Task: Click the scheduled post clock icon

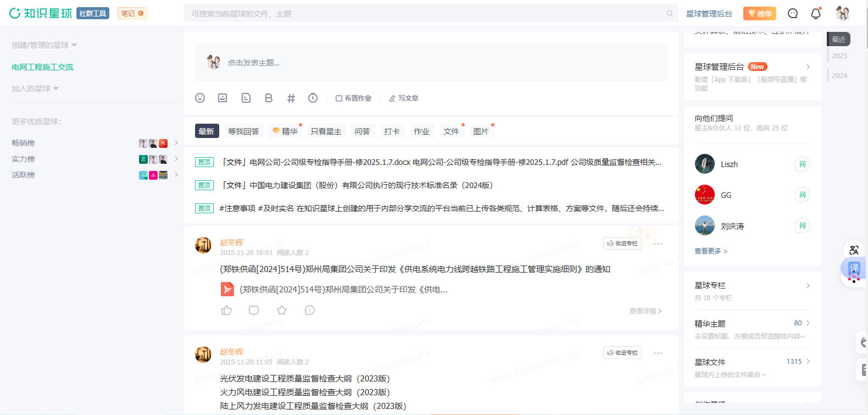Action: [313, 98]
